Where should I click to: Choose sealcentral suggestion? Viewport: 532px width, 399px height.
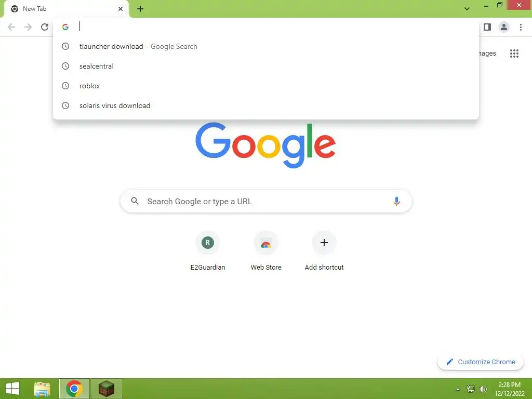coord(266,66)
